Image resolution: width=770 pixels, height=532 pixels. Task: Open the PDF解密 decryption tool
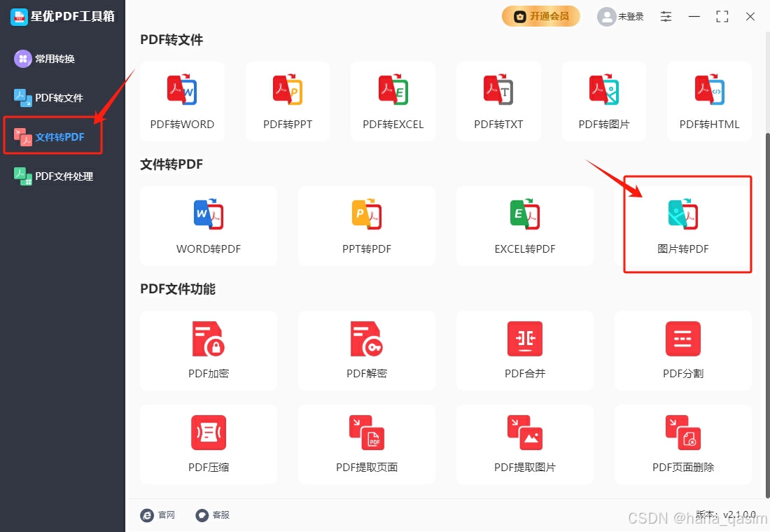click(x=367, y=351)
